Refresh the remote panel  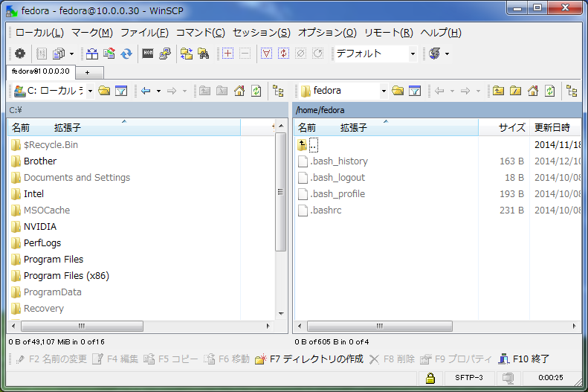(550, 91)
